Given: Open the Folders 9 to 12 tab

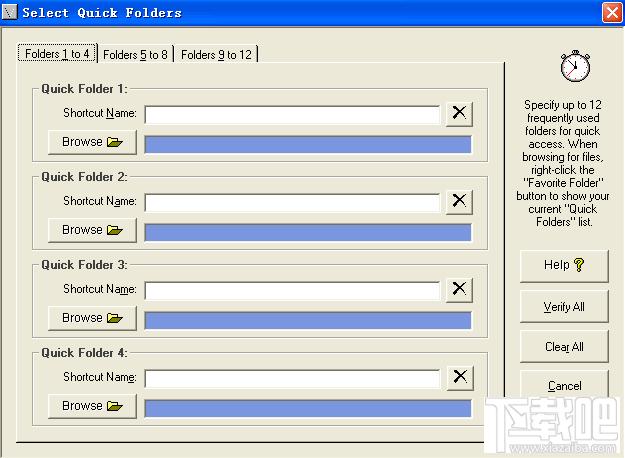Looking at the screenshot, I should tap(216, 54).
